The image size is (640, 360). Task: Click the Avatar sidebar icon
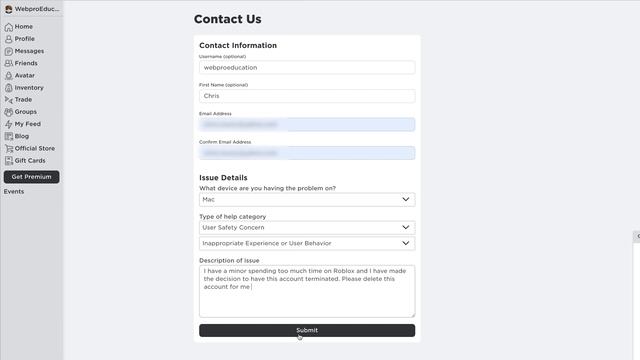[x=9, y=76]
